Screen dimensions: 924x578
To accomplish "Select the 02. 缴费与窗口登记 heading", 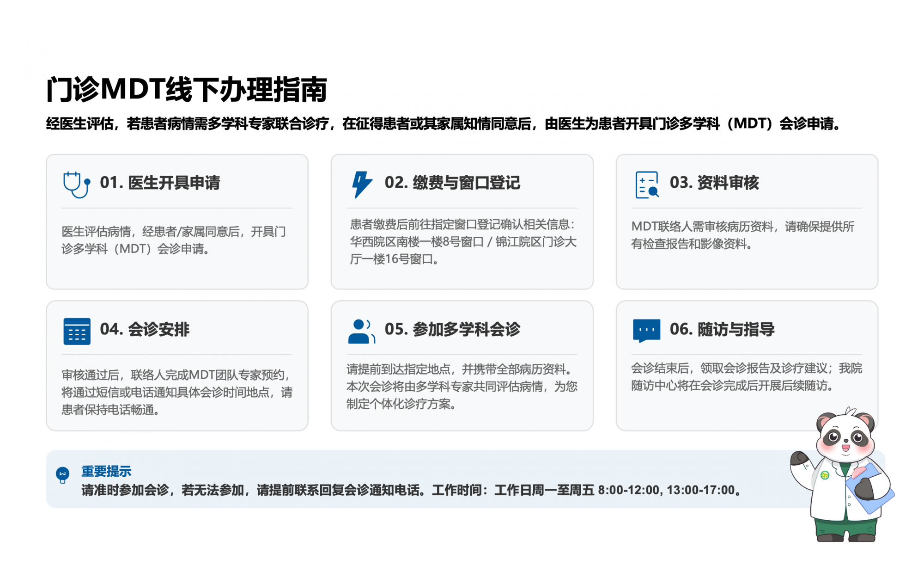I will (x=452, y=183).
